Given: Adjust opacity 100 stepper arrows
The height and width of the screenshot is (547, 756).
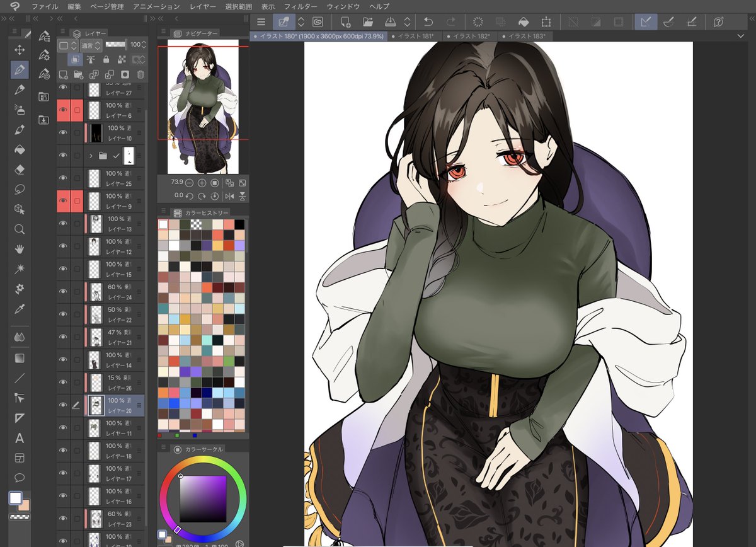Looking at the screenshot, I should pyautogui.click(x=144, y=45).
